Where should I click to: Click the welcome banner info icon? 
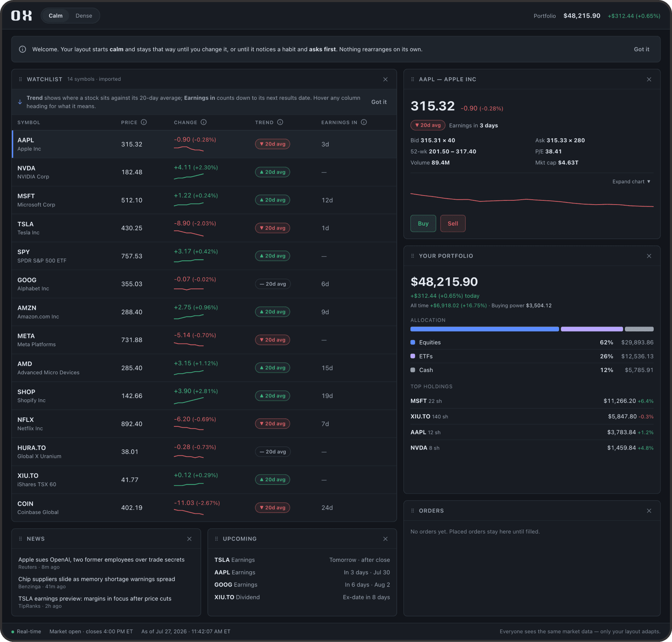pos(23,49)
